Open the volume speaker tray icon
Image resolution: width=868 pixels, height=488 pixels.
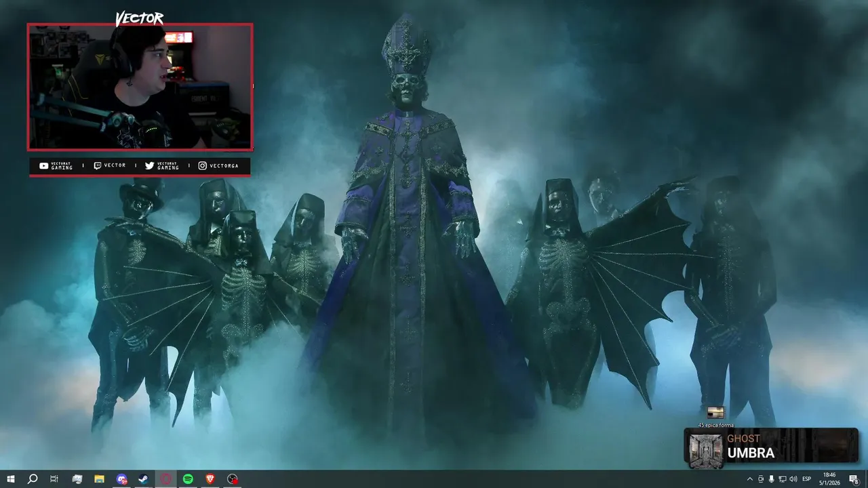(x=793, y=479)
